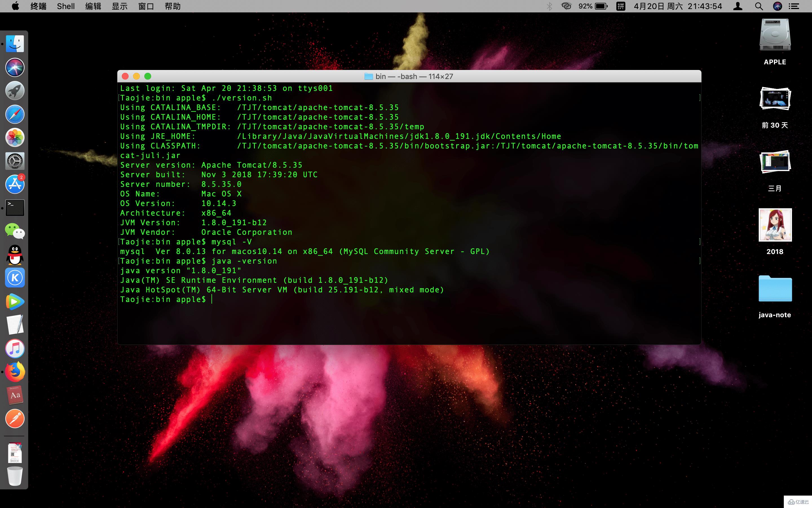Click the 'JVM Vendor: Oracle Corporation' line
The height and width of the screenshot is (508, 812).
pos(206,232)
